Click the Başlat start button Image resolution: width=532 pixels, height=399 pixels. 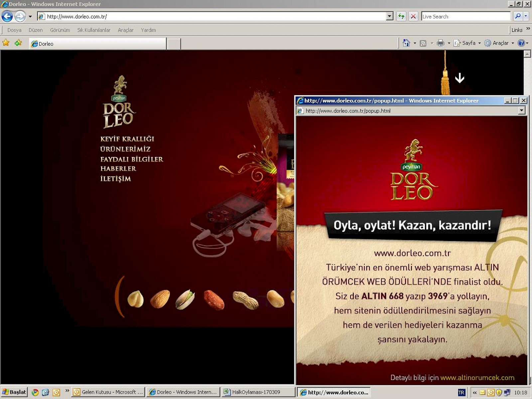pyautogui.click(x=14, y=392)
